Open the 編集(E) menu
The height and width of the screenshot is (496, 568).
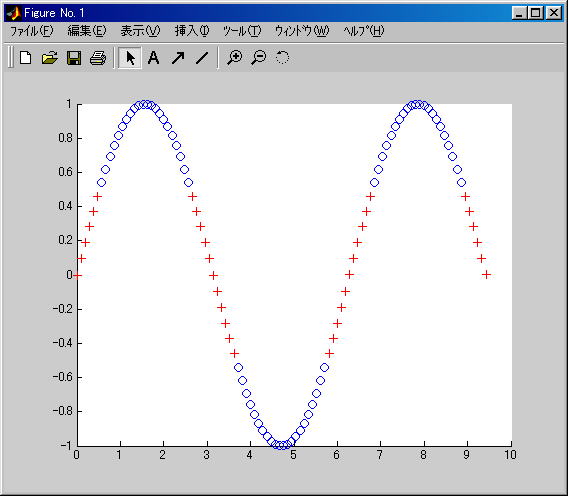coord(87,31)
